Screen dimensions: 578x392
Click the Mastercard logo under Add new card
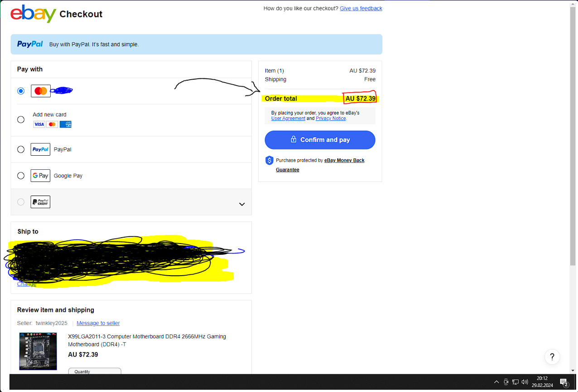(x=52, y=124)
